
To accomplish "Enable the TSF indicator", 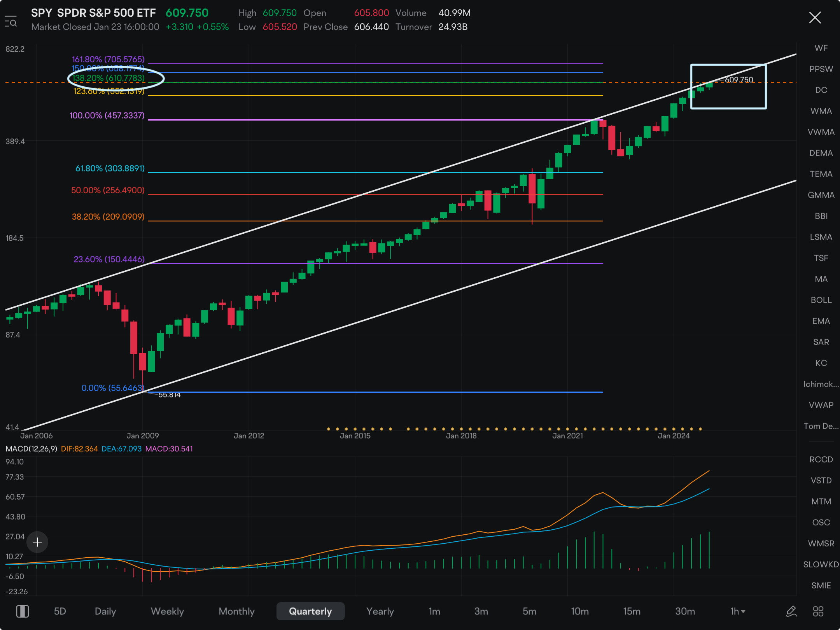I will click(x=821, y=258).
